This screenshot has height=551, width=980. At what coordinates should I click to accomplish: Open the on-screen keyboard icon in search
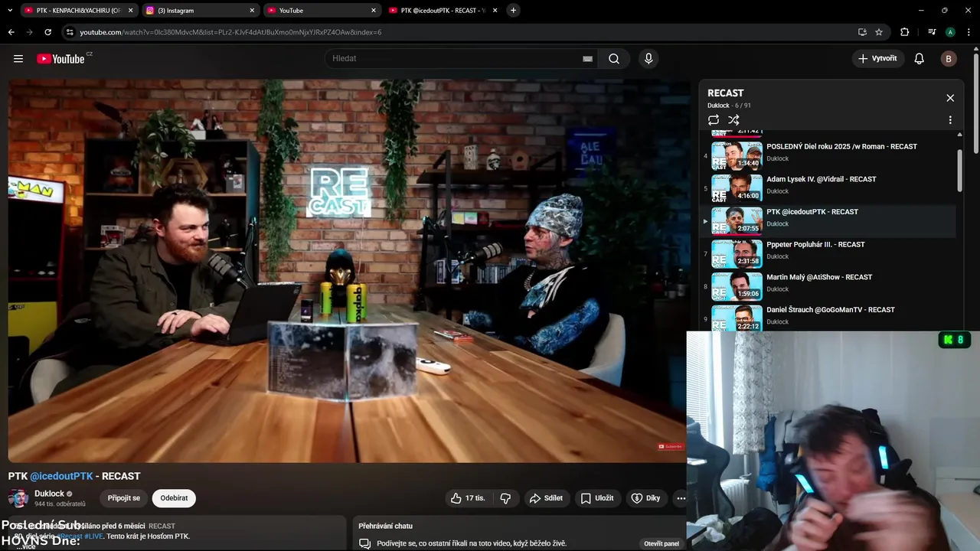(x=587, y=59)
